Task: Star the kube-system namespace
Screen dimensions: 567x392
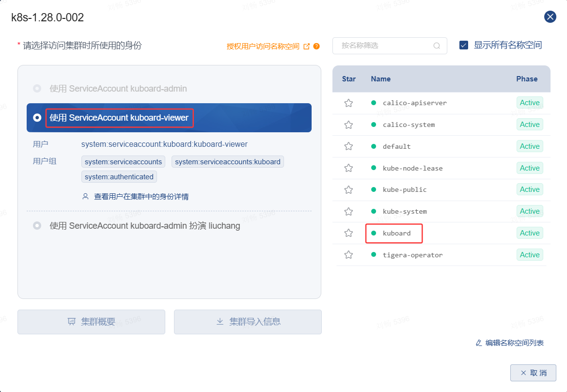Action: 348,211
